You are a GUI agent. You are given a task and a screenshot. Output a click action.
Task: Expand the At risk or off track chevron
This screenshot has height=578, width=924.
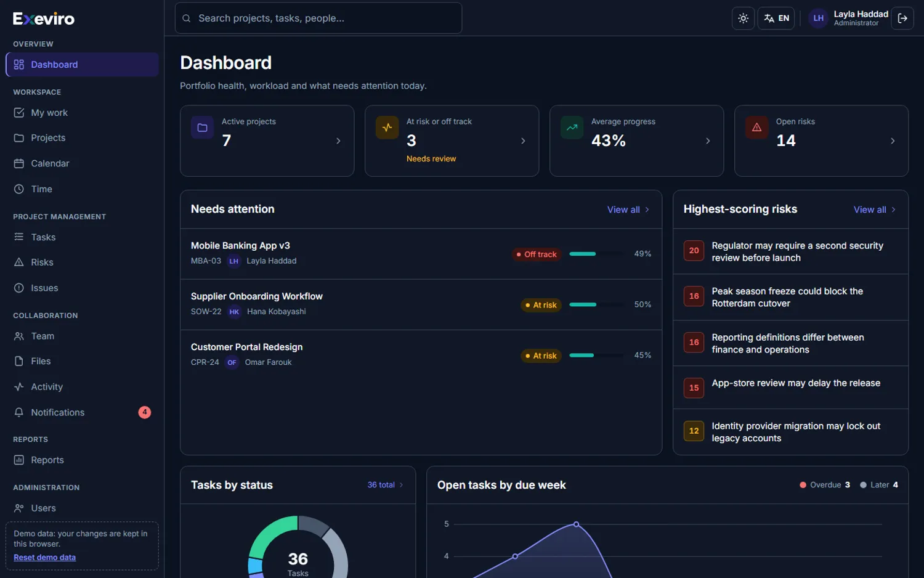523,141
